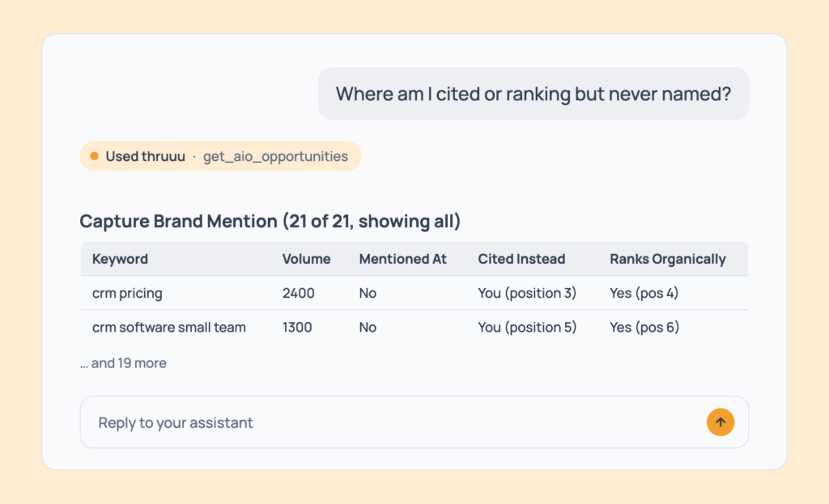Select the '1300' volume cell
Viewport: 829px width, 504px height.
click(x=296, y=327)
